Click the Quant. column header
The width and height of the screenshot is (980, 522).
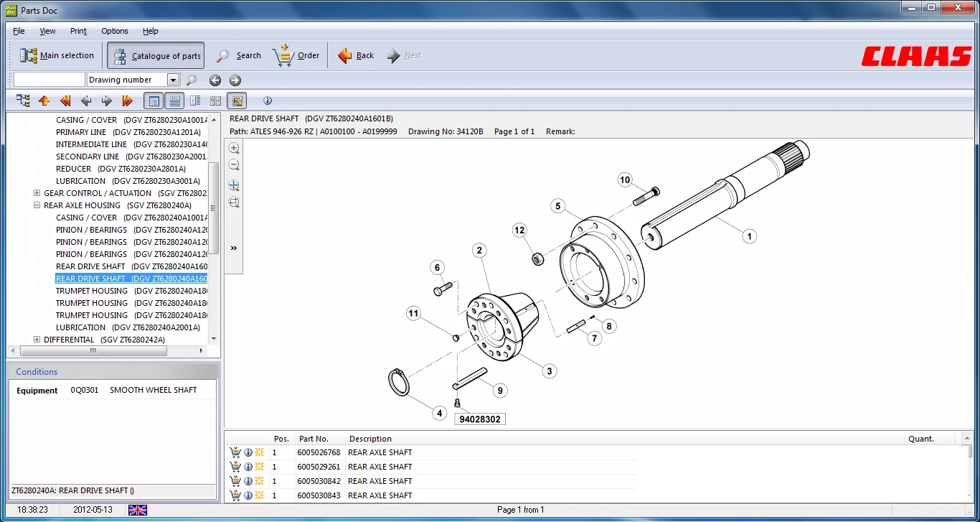(x=930, y=439)
